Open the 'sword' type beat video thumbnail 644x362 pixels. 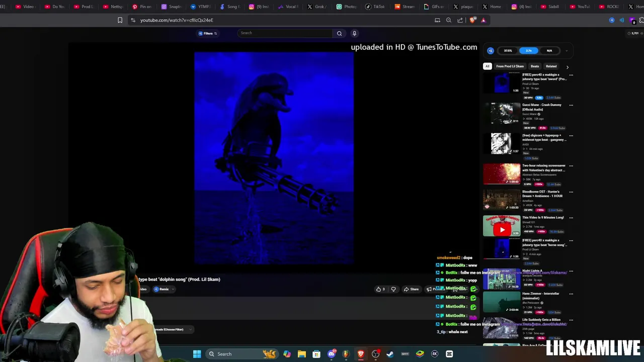[x=502, y=83]
